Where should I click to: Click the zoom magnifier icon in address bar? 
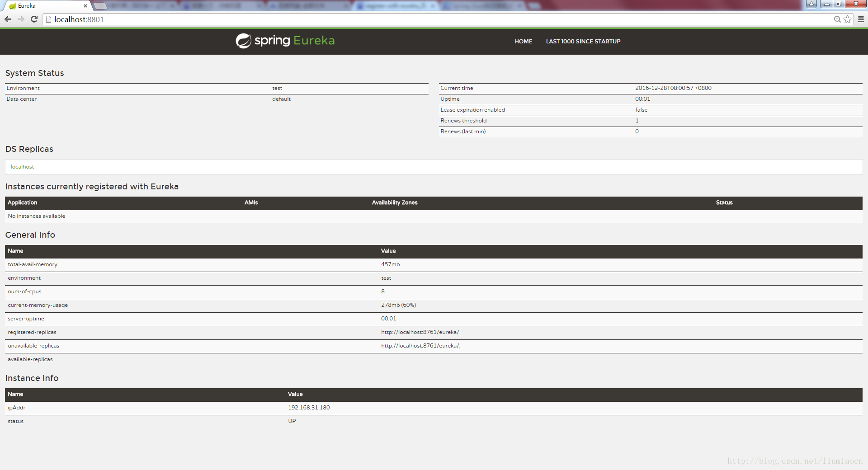pos(837,19)
